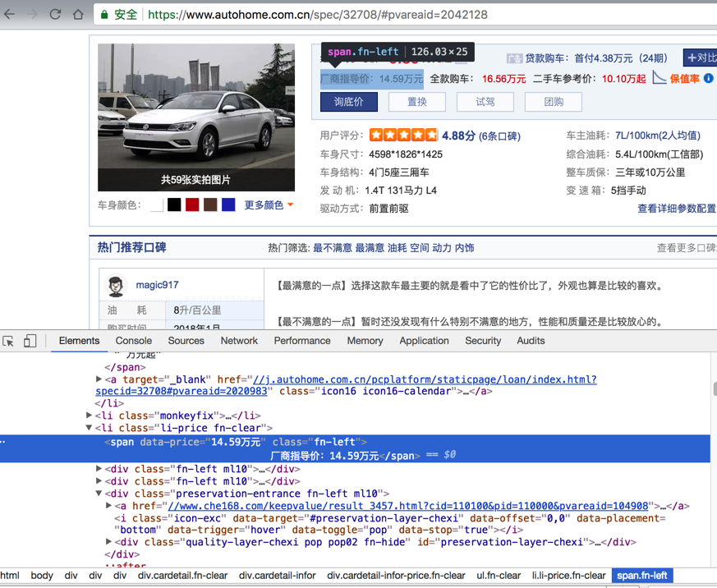Click the address bar URL field
The image size is (717, 588).
[405, 15]
